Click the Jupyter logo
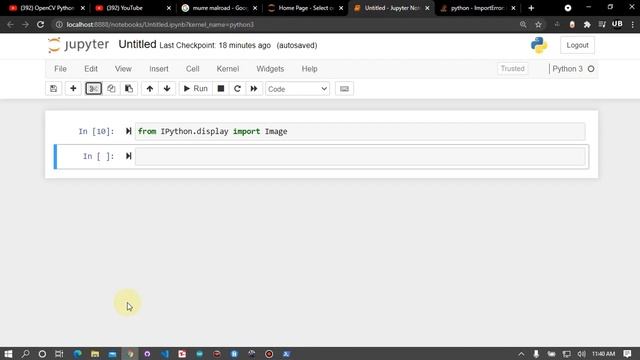Viewport: 640px width, 360px height. [x=78, y=44]
